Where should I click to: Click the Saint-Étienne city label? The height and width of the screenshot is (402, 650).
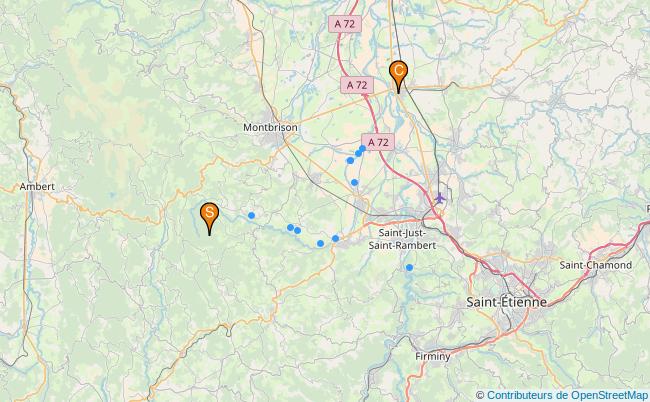[507, 302]
